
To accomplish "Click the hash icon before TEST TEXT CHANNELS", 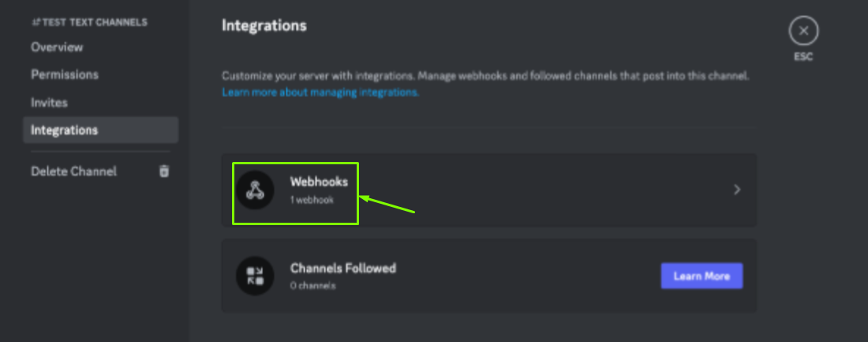I will (x=36, y=22).
